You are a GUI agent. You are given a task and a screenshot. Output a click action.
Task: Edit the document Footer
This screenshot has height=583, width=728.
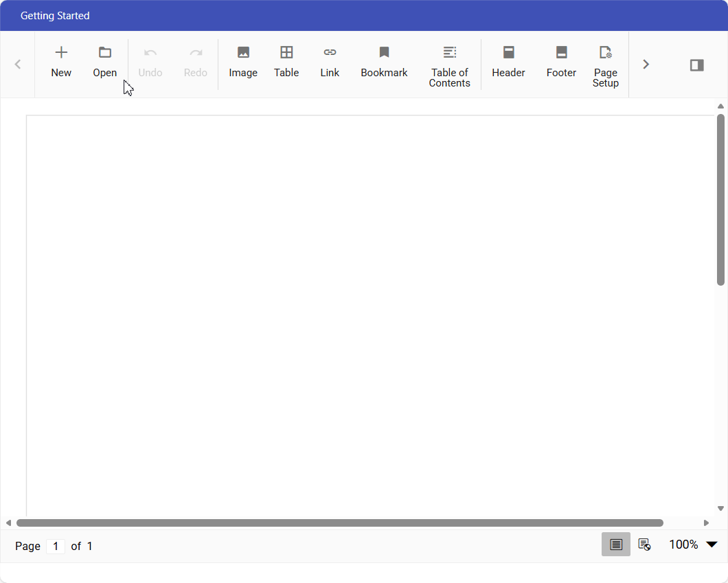click(561, 62)
